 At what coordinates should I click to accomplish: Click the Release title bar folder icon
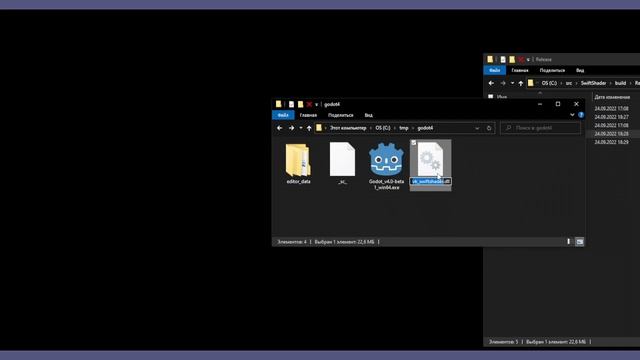pyautogui.click(x=490, y=60)
